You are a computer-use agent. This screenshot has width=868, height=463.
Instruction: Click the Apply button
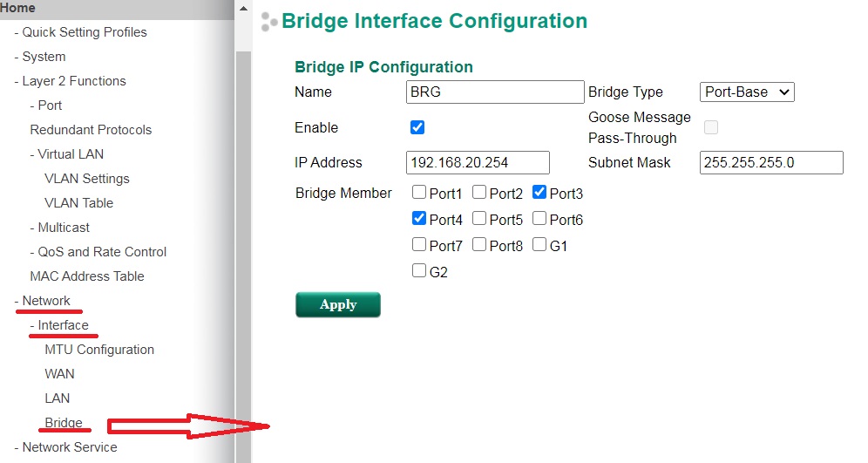338,304
